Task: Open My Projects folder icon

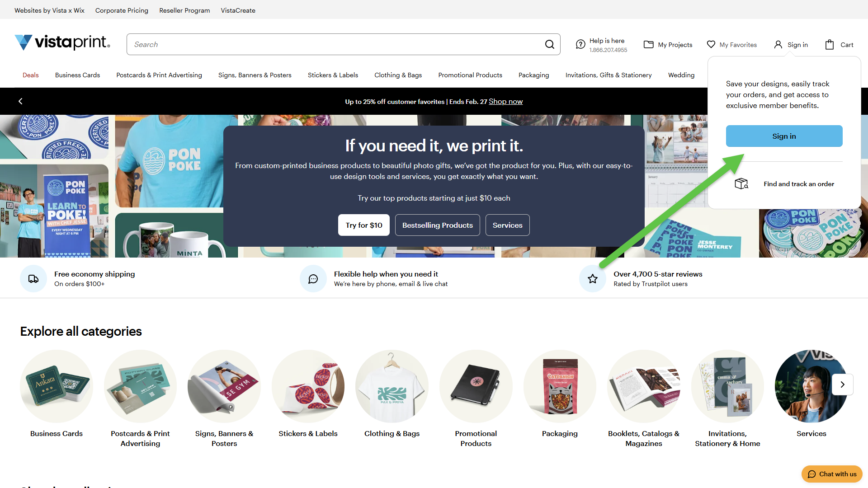Action: click(x=649, y=44)
